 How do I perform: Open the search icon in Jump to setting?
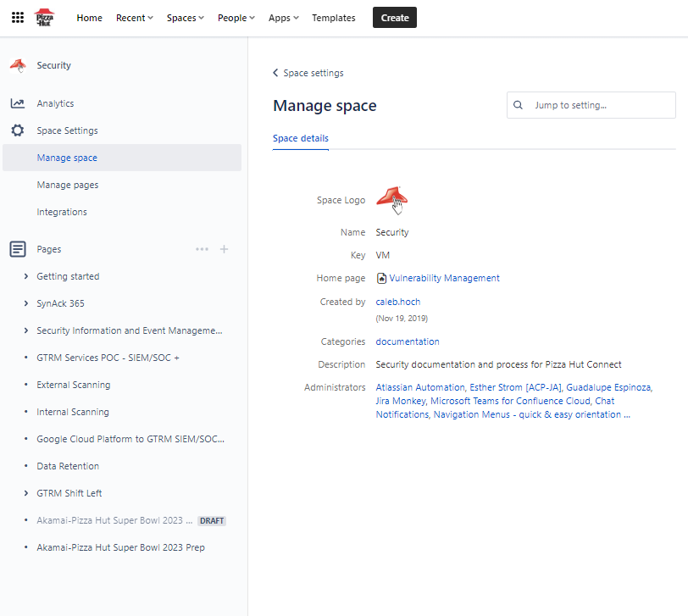(518, 104)
